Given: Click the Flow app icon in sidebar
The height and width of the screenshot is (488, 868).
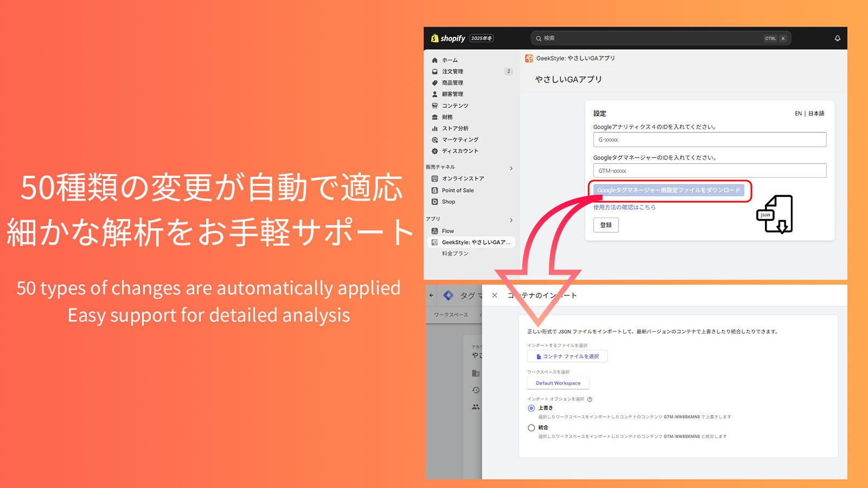Looking at the screenshot, I should click(x=435, y=231).
